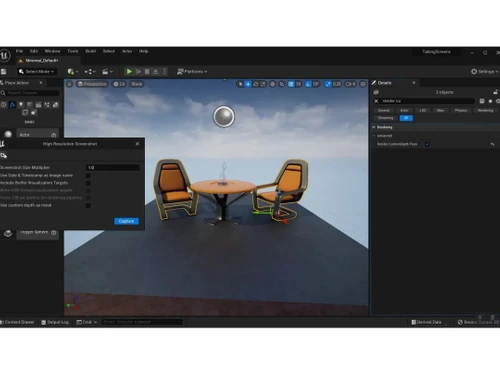Select the Basic category icon in Place Actors
The height and width of the screenshot is (375, 500).
12,105
